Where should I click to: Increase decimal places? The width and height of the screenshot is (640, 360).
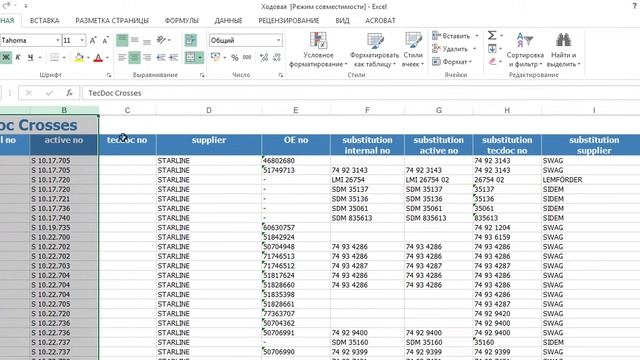(264, 58)
